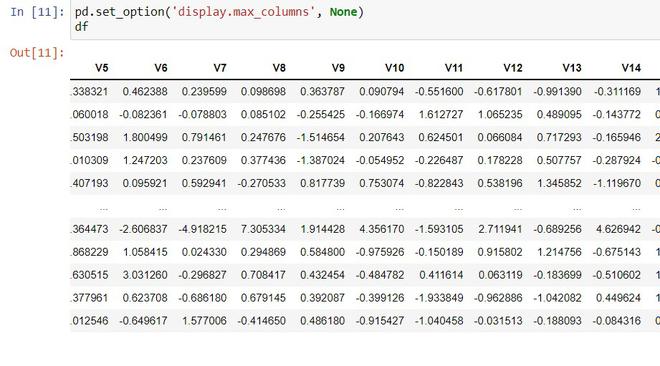Select cell value 0.095921
660x366 pixels.
point(145,183)
